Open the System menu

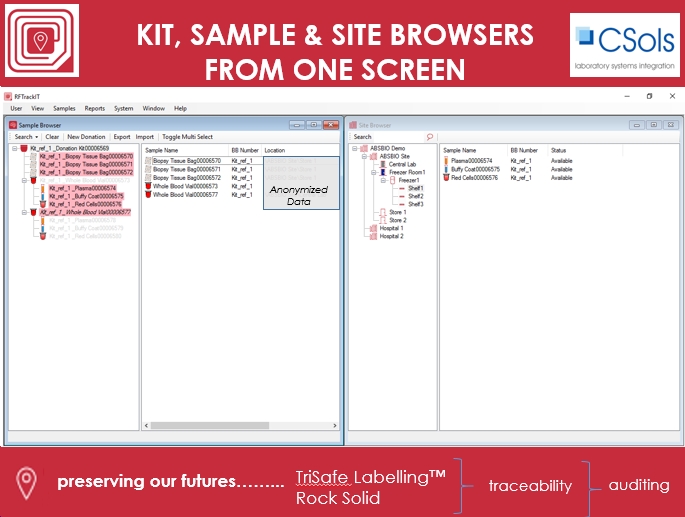coord(124,108)
